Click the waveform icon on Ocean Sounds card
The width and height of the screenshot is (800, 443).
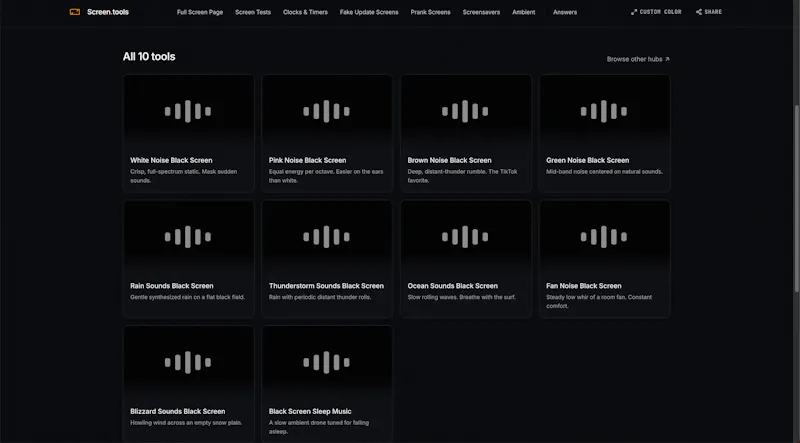[x=465, y=237]
